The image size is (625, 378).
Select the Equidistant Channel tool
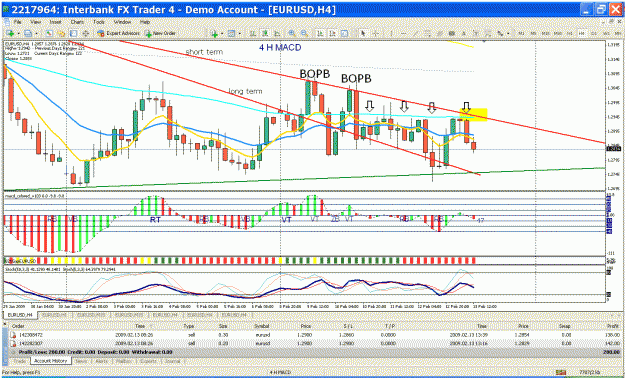[x=440, y=33]
